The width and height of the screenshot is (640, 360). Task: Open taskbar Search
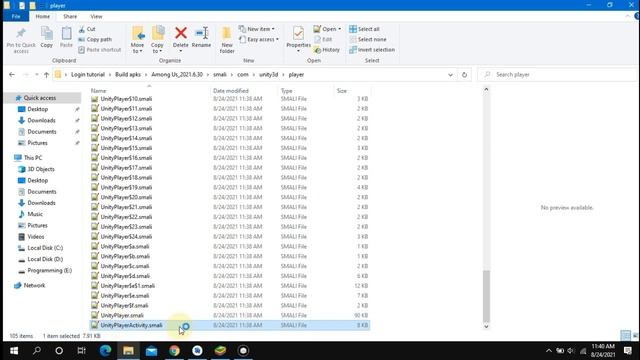(x=37, y=351)
